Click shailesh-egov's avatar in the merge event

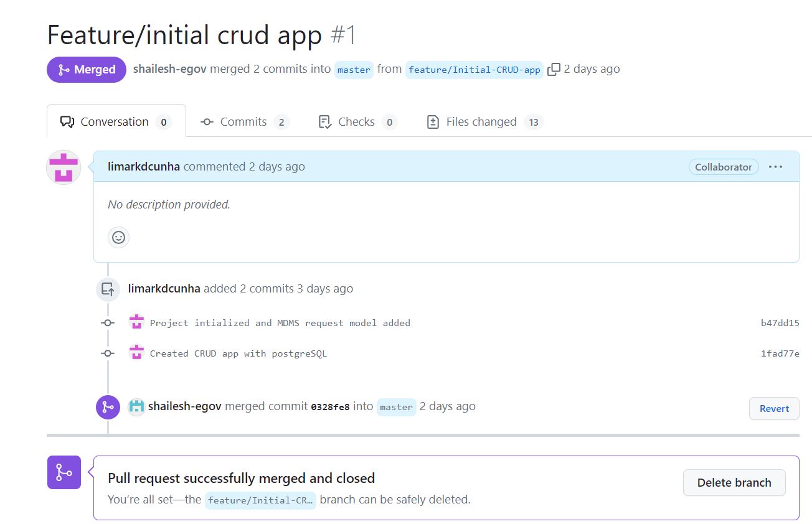tap(136, 406)
